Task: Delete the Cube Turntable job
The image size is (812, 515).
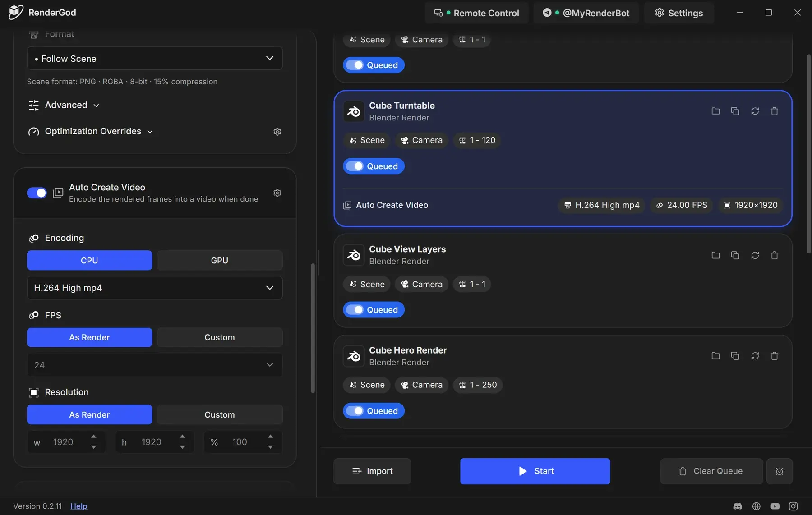Action: pos(775,111)
